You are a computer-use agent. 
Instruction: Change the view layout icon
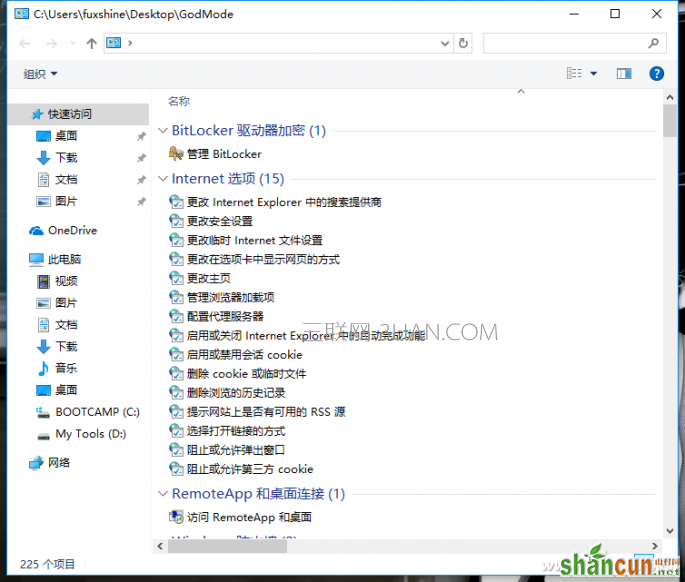pyautogui.click(x=574, y=73)
